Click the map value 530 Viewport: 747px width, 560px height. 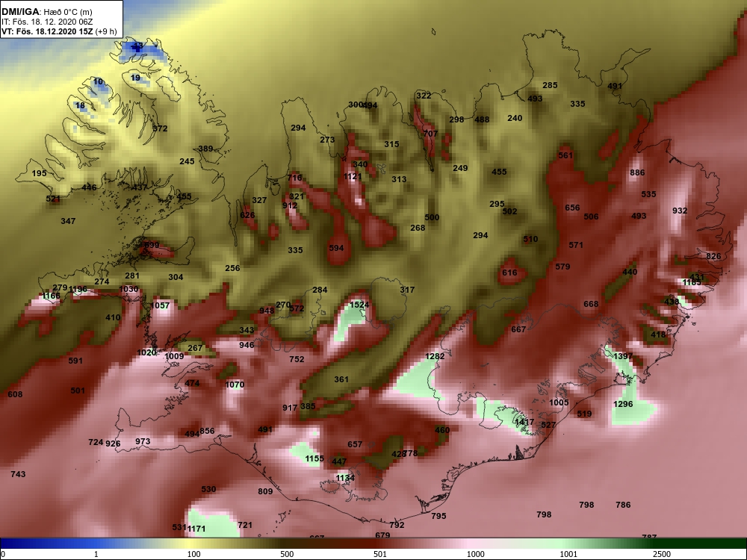[x=208, y=490]
